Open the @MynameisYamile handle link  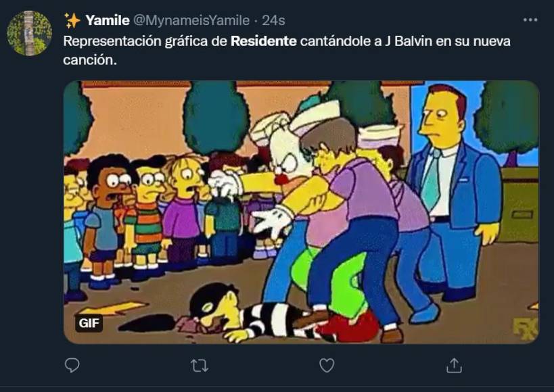191,20
